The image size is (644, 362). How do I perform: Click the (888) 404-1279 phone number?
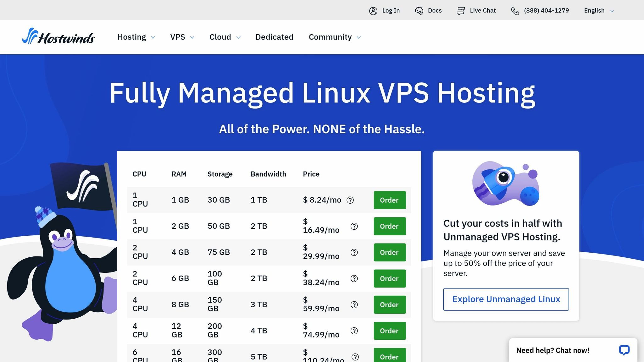coord(546,10)
